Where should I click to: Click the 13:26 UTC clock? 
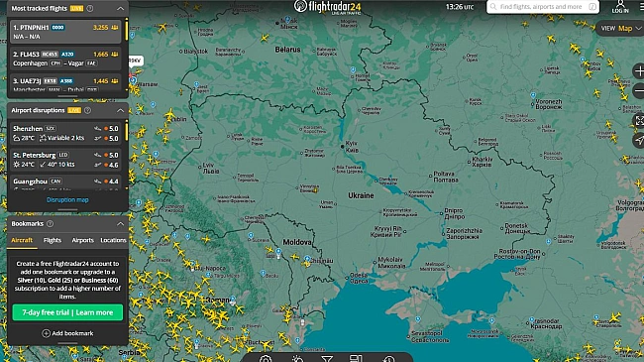[460, 7]
